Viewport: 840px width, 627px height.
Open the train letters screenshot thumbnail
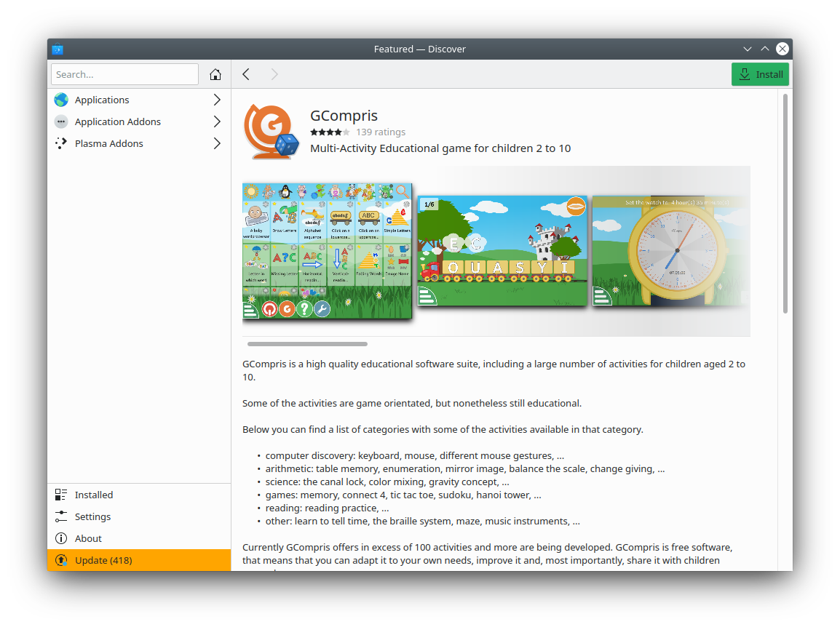click(x=502, y=251)
